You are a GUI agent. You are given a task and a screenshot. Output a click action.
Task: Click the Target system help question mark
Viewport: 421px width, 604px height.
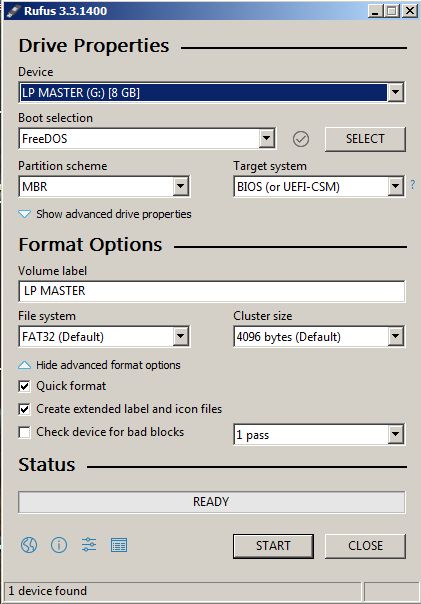413,185
